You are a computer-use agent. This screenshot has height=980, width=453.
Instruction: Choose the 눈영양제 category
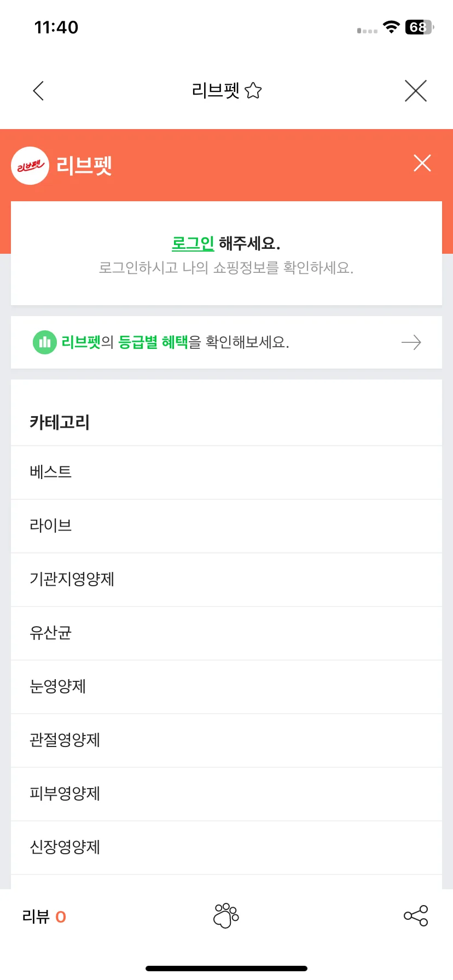(226, 687)
